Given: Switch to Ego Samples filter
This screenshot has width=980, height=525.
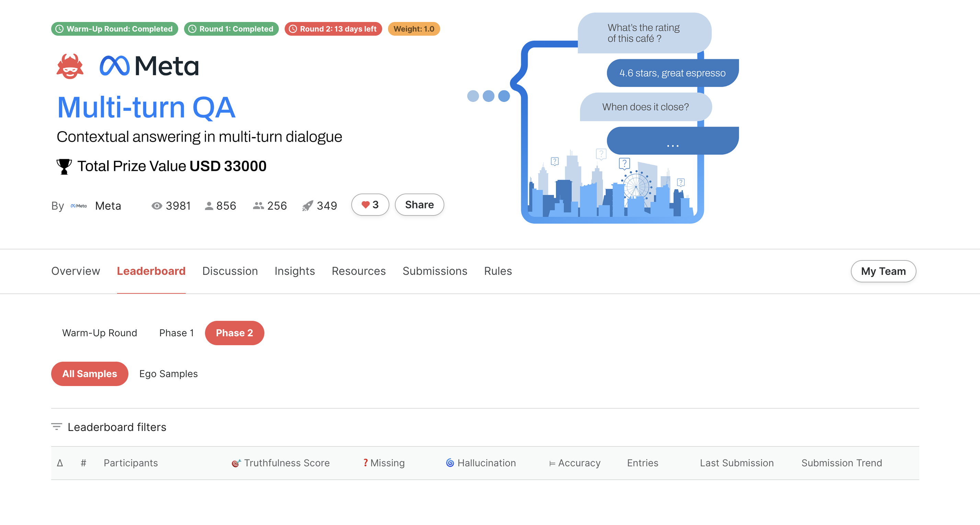Looking at the screenshot, I should tap(168, 374).
